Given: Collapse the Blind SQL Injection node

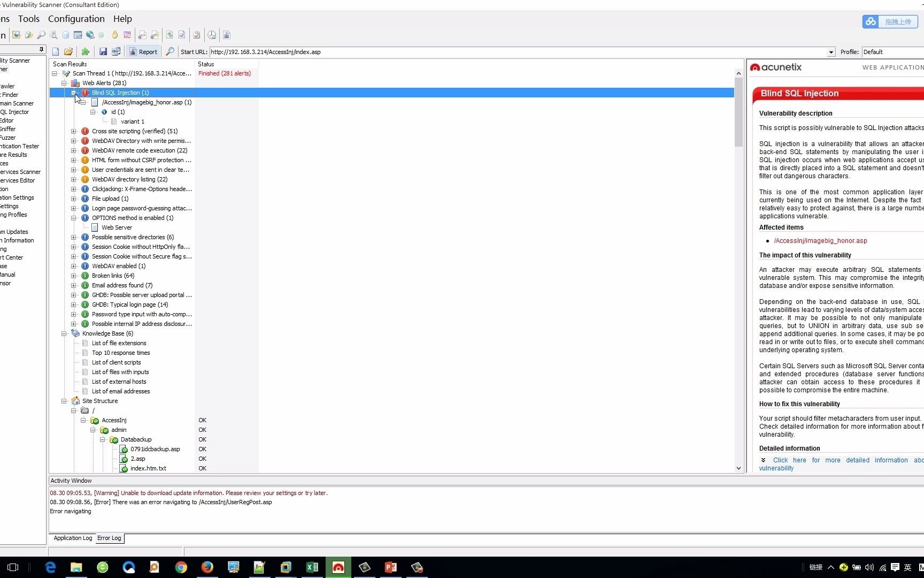Looking at the screenshot, I should click(74, 93).
